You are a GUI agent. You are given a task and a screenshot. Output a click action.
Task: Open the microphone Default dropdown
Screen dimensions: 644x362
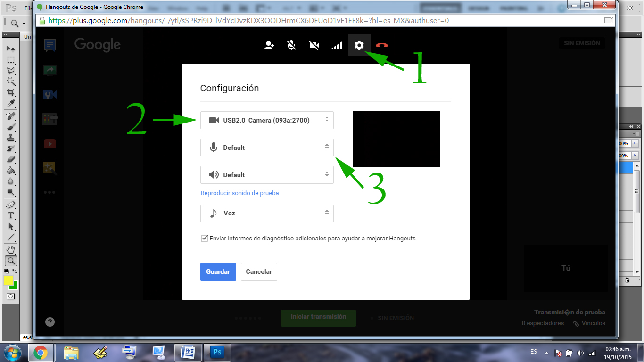coord(267,148)
